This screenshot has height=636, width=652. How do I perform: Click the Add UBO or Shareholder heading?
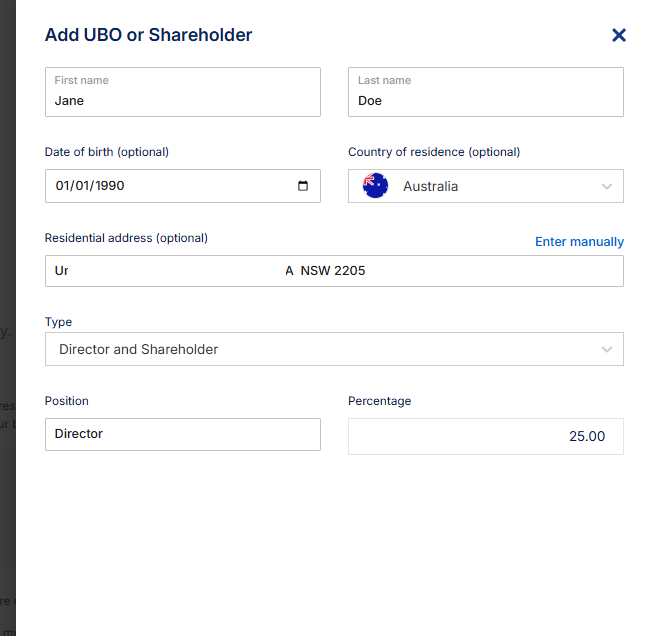[148, 35]
